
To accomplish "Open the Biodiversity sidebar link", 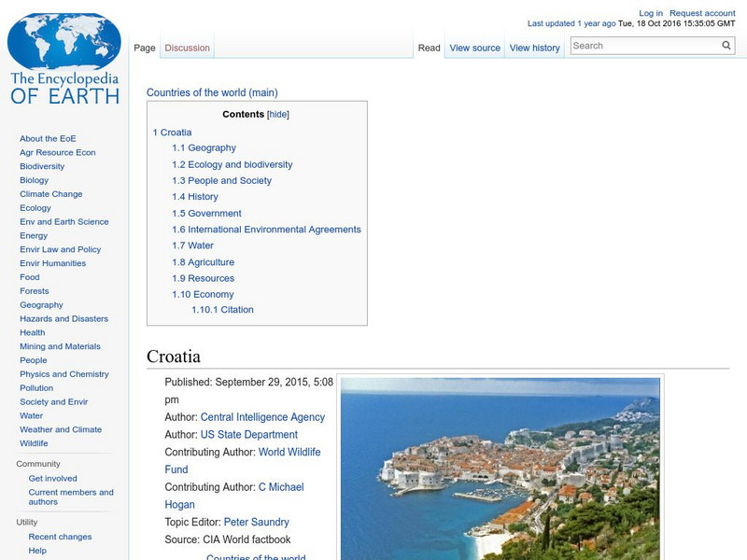I will (41, 165).
